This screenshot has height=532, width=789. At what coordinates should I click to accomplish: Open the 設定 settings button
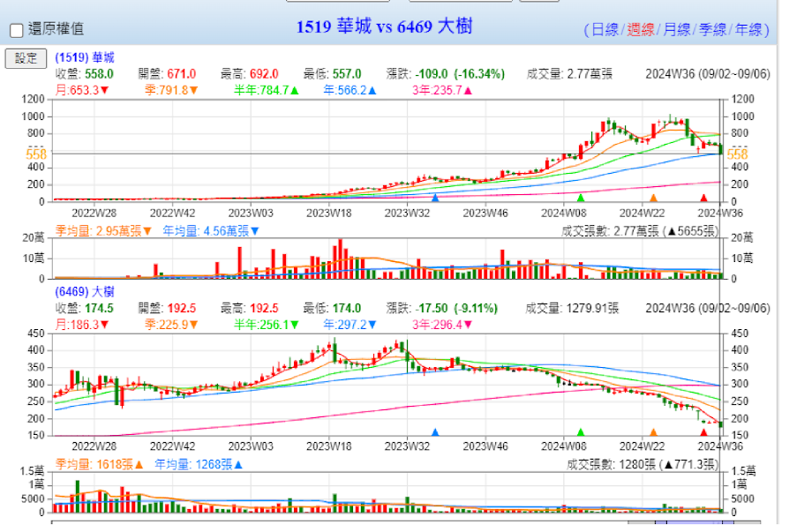pyautogui.click(x=26, y=58)
